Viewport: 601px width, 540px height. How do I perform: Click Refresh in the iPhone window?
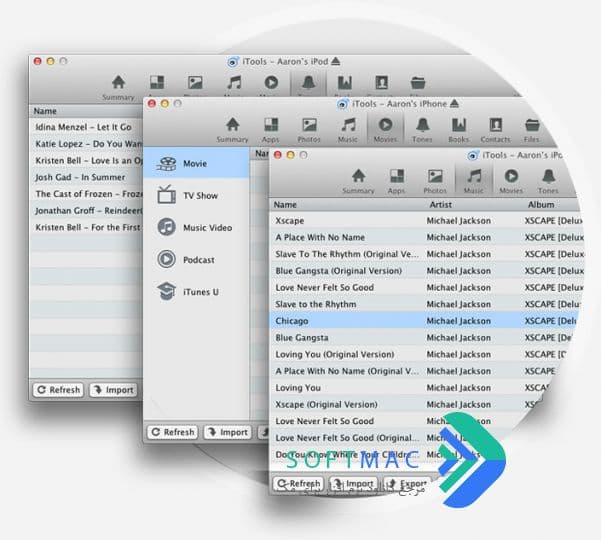tap(172, 432)
